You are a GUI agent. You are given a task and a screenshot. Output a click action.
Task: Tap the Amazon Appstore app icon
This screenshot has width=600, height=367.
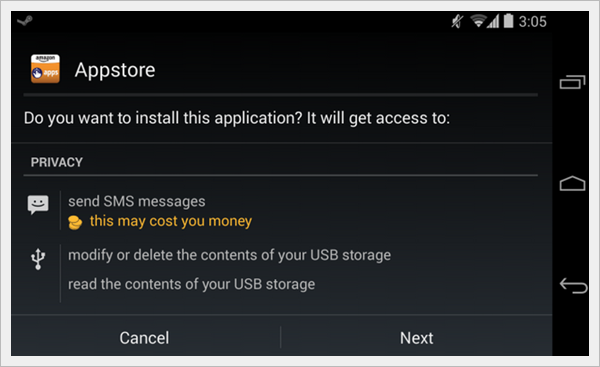[45, 69]
